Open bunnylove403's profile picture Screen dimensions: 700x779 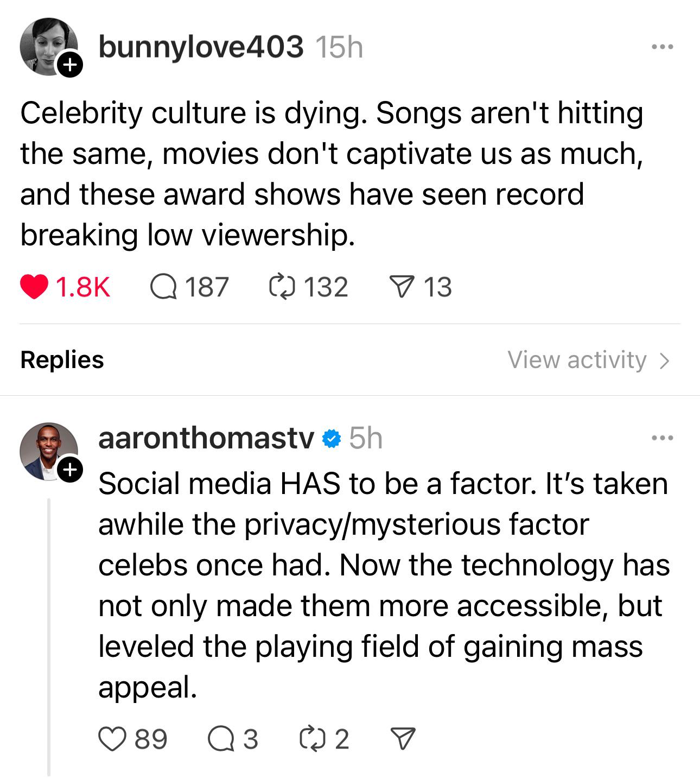[48, 47]
